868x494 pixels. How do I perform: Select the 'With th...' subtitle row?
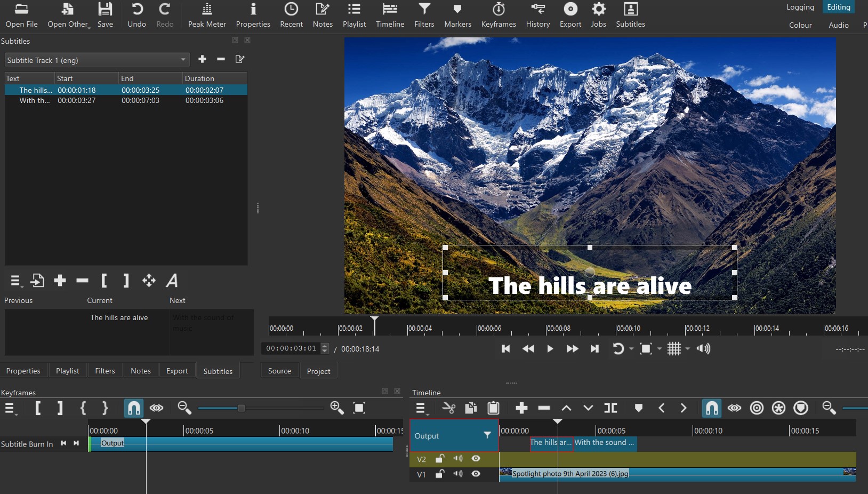coord(126,100)
